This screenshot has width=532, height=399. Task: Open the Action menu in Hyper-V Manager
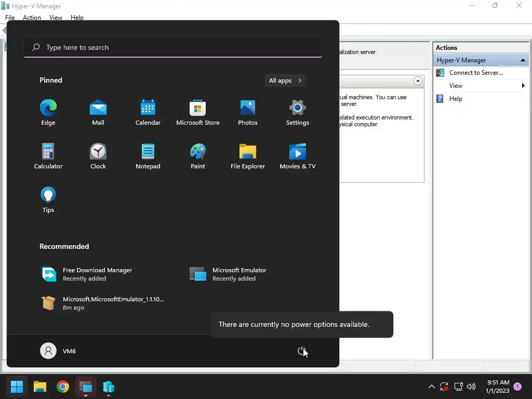(32, 17)
